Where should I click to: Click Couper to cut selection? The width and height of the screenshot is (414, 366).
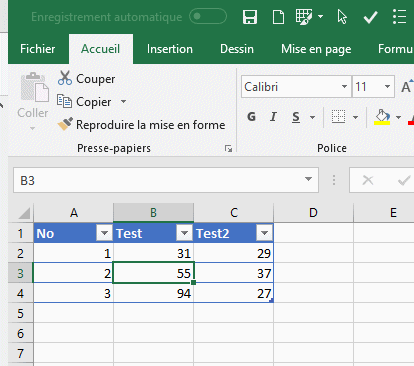click(x=86, y=79)
